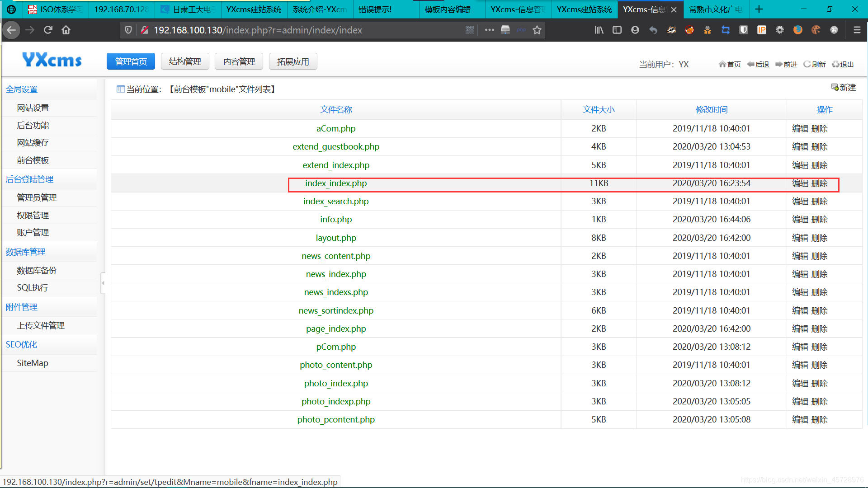Open the page actions three-dot menu
Viewport: 868px width, 488px height.
[x=489, y=30]
